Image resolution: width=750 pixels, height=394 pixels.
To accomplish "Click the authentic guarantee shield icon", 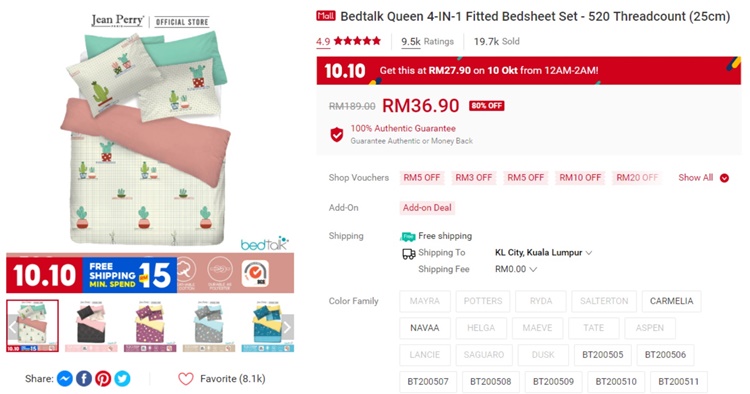I will (x=337, y=135).
